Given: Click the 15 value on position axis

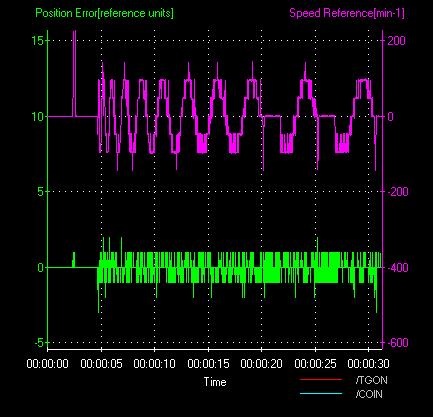Looking at the screenshot, I should tap(37, 41).
